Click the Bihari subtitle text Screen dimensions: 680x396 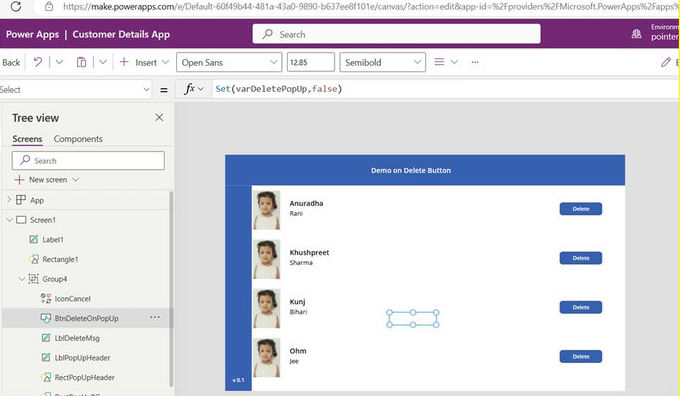pyautogui.click(x=298, y=312)
